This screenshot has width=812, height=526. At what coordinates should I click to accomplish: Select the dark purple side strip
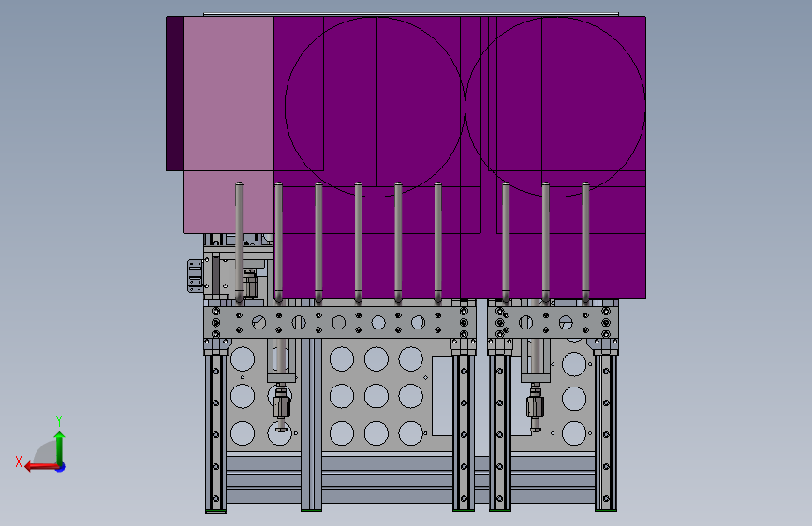point(174,94)
